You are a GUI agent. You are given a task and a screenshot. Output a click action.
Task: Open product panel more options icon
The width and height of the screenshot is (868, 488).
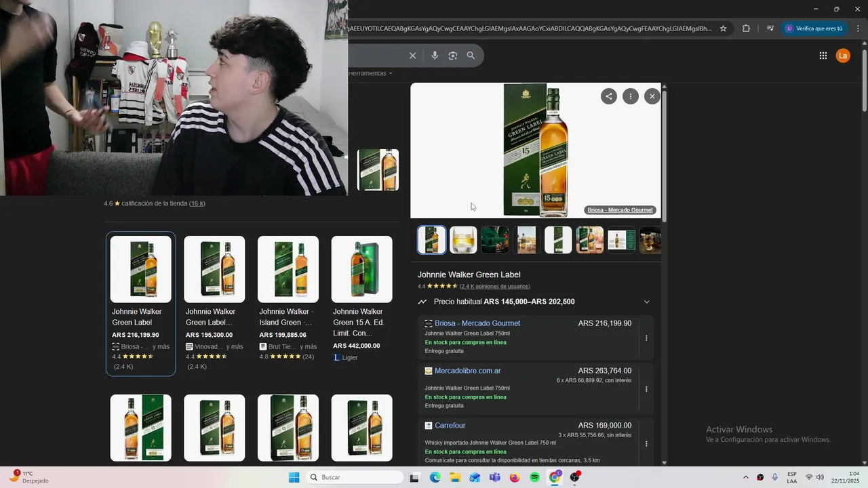coord(630,96)
